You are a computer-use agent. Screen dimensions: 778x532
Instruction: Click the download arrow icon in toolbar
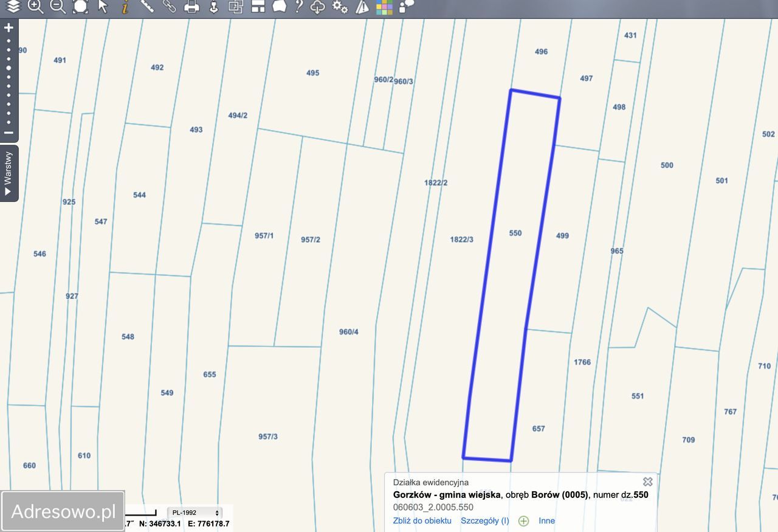[x=213, y=7]
